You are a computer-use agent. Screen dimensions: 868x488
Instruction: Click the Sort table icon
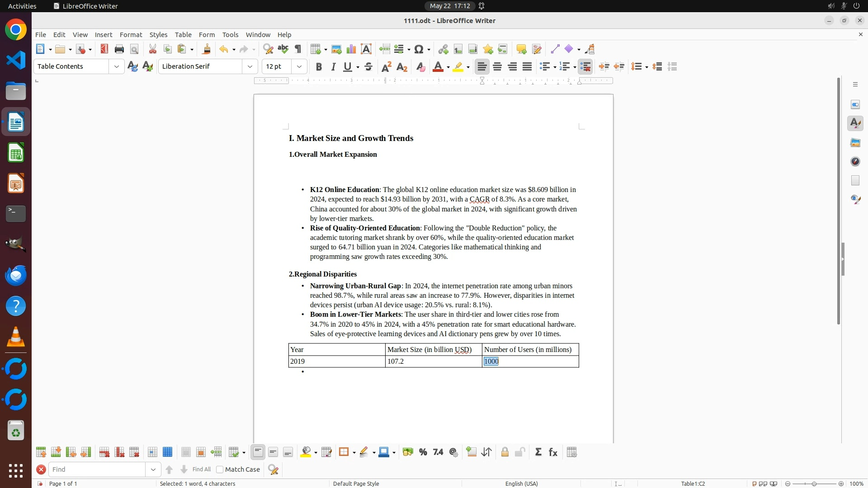pyautogui.click(x=487, y=452)
